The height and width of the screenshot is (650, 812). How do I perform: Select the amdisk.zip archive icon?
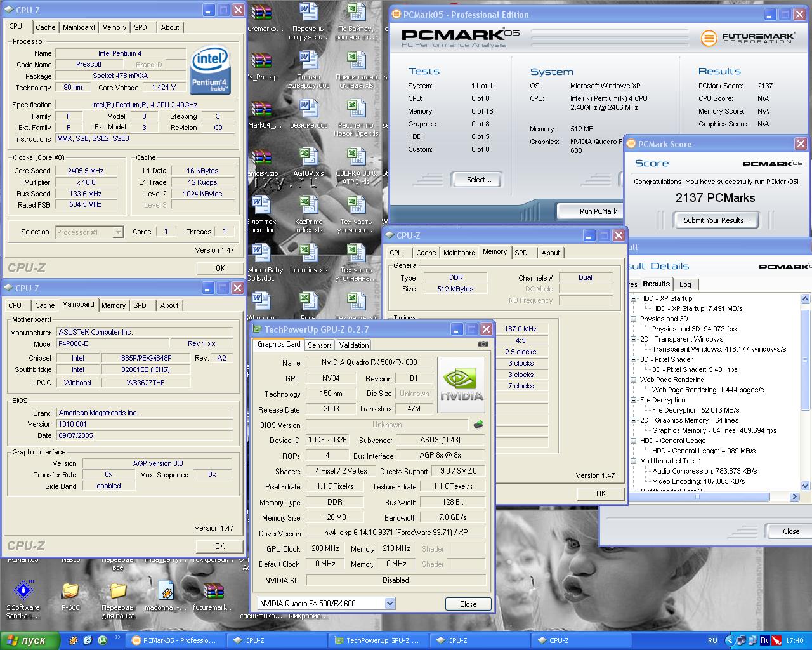coord(261,157)
